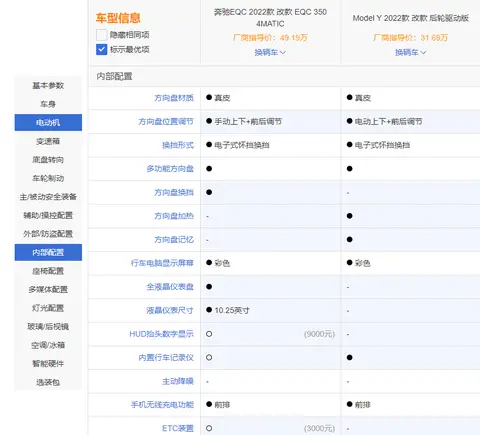This screenshot has width=480, height=435.
Task: Go to 基本参数 section in sidebar
Action: click(x=48, y=86)
